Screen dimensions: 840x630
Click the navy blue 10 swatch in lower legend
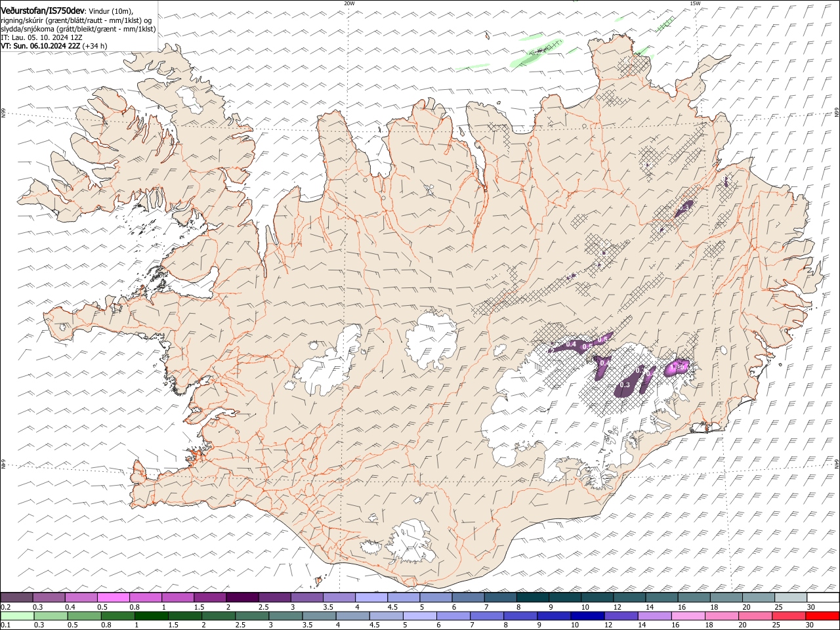pyautogui.click(x=588, y=616)
